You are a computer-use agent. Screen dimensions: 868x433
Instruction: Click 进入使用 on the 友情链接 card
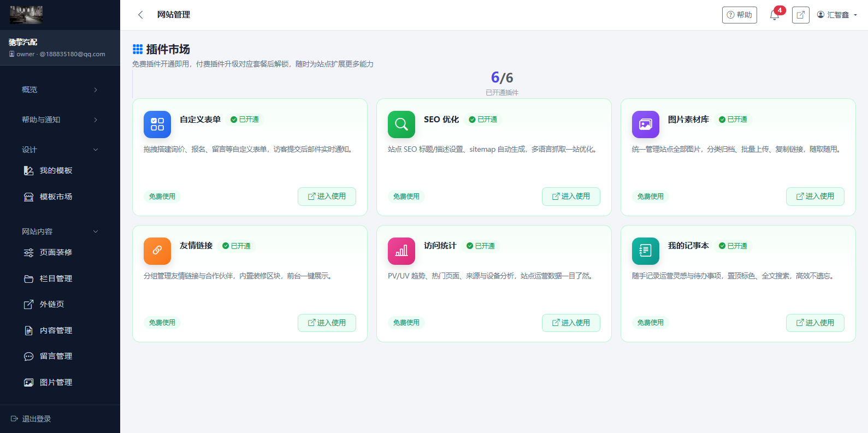click(x=327, y=323)
